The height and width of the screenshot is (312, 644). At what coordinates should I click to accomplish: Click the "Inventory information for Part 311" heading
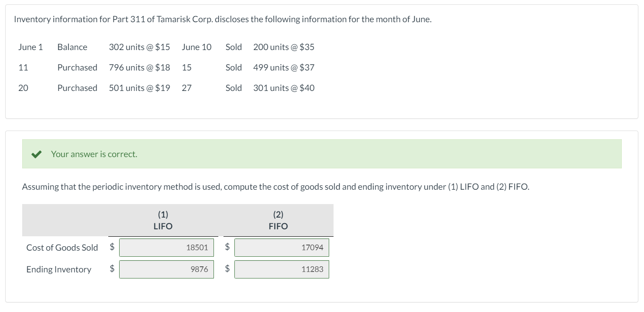pyautogui.click(x=223, y=20)
